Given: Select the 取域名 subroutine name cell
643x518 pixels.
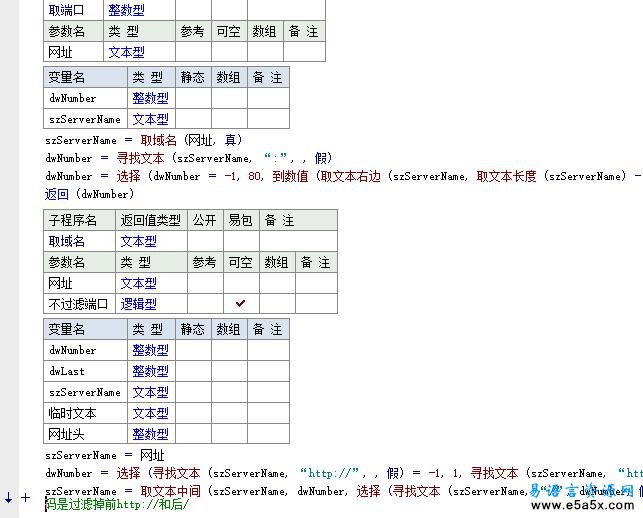Looking at the screenshot, I should click(x=80, y=241).
